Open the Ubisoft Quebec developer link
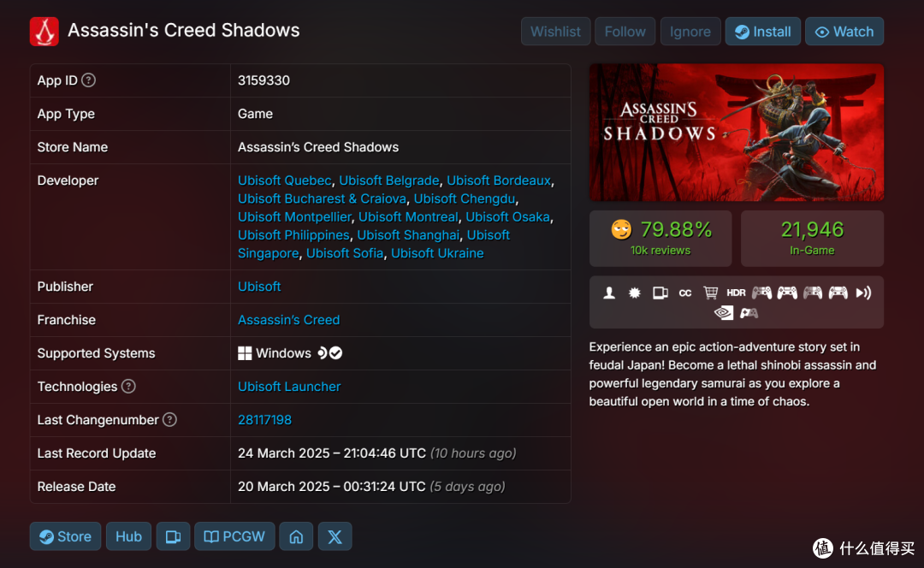The image size is (924, 568). 285,180
